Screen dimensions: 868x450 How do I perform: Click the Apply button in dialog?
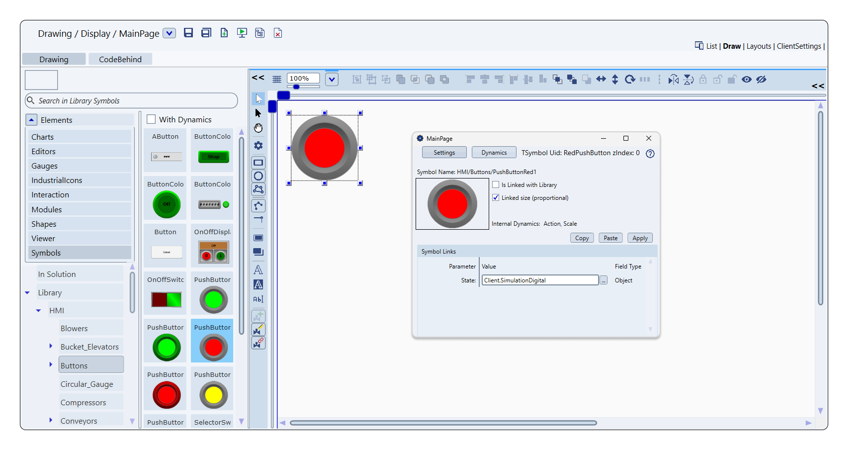pos(640,238)
